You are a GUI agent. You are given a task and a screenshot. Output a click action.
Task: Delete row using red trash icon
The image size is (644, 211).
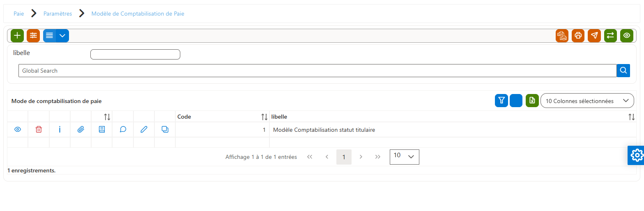pyautogui.click(x=39, y=130)
